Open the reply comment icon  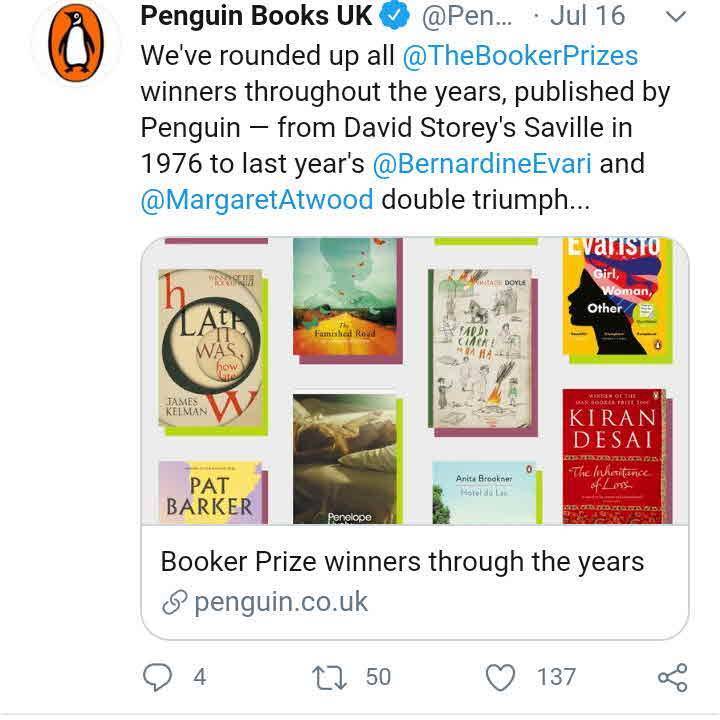(158, 677)
